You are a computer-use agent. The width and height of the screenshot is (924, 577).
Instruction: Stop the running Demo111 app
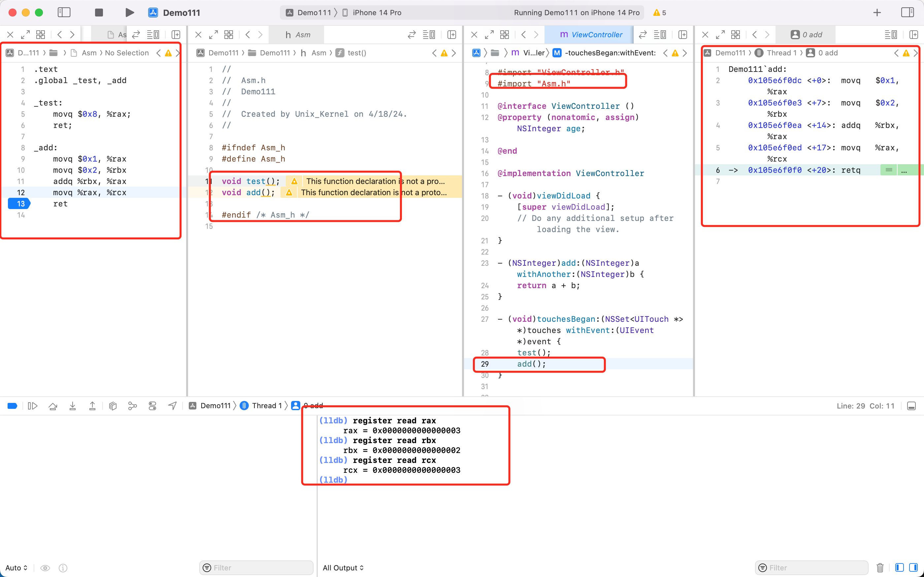pos(99,13)
